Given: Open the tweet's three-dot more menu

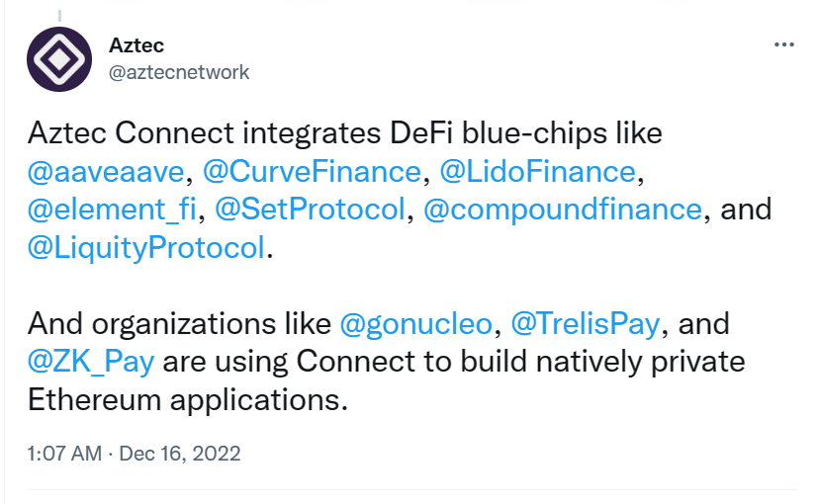Looking at the screenshot, I should (x=783, y=46).
